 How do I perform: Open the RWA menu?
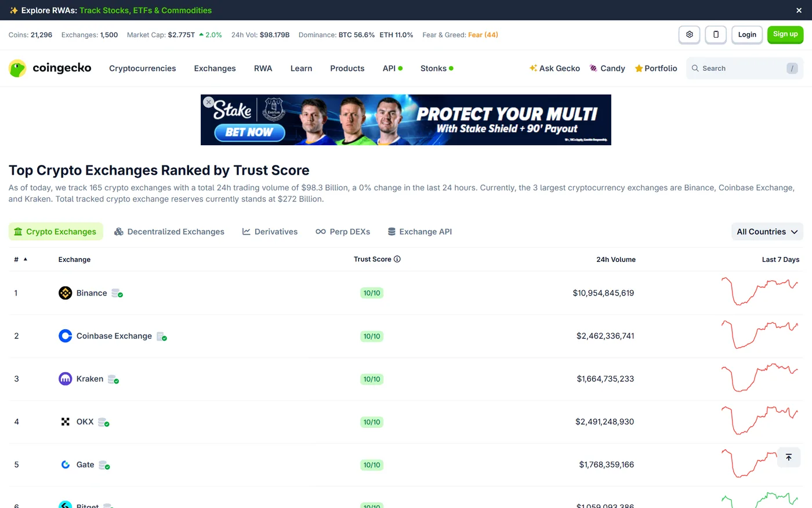pos(263,68)
